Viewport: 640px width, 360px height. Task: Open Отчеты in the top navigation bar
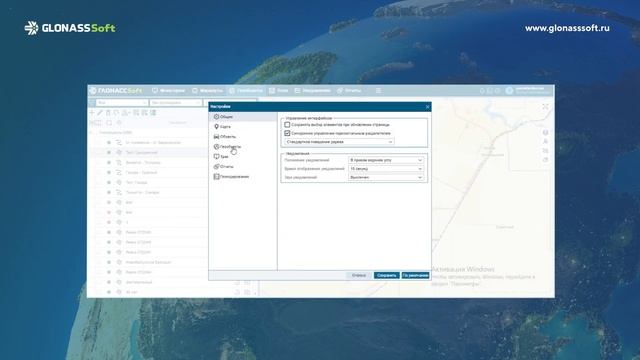pyautogui.click(x=349, y=91)
